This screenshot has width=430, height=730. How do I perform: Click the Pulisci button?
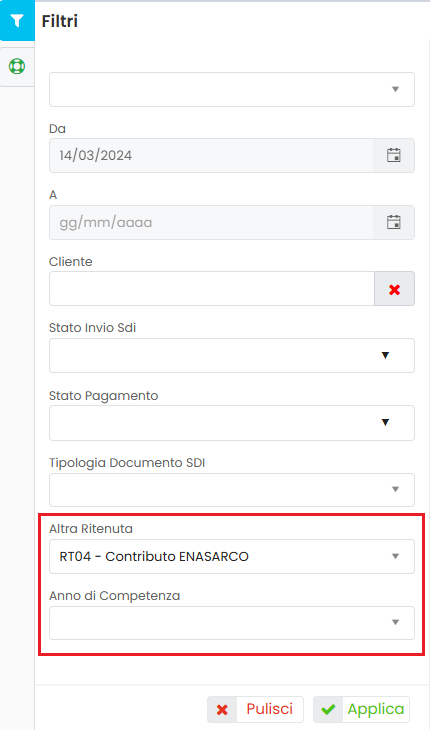[x=255, y=710]
